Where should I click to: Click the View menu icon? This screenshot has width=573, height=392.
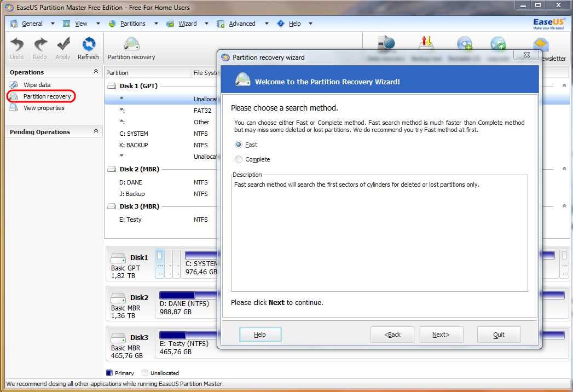(x=67, y=24)
